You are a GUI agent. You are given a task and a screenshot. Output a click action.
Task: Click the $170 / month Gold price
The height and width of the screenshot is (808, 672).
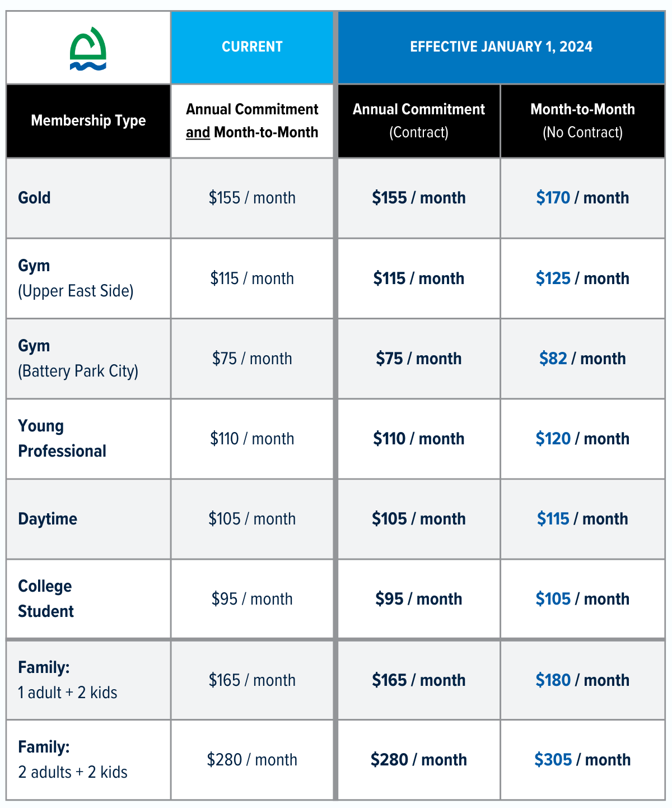582,198
